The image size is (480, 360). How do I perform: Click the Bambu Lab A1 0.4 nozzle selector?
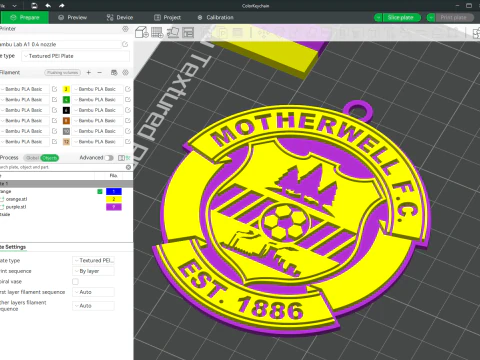pos(60,44)
